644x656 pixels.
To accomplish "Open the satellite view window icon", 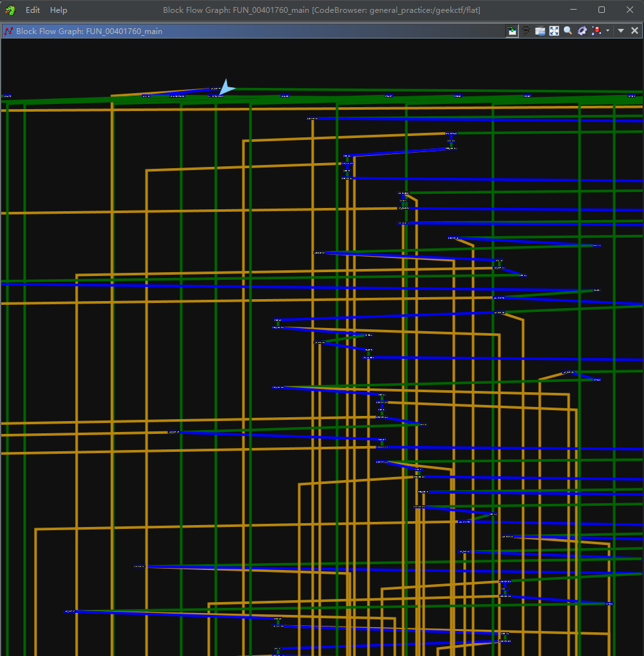I will pyautogui.click(x=540, y=31).
